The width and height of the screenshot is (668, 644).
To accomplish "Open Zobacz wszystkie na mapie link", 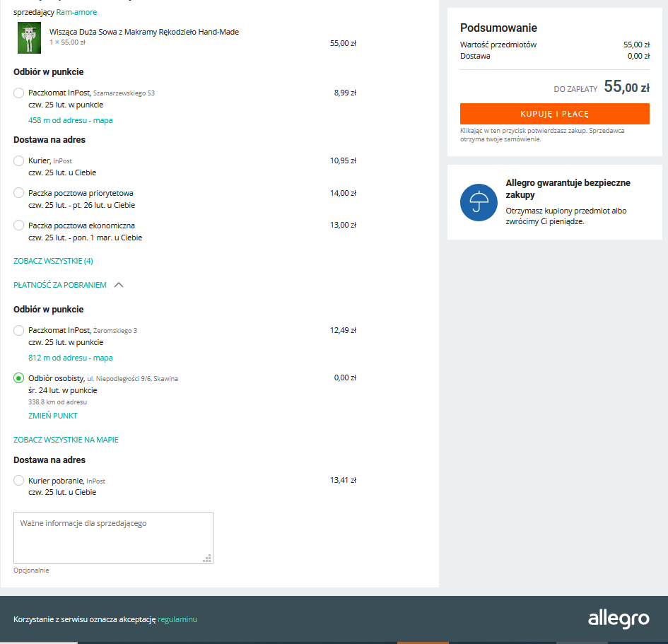I will [66, 440].
